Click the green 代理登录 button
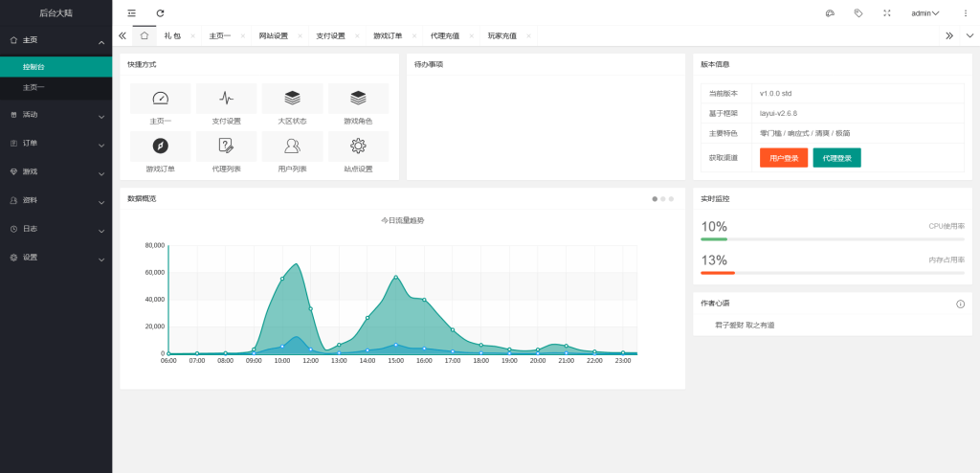980x473 pixels. [x=836, y=157]
